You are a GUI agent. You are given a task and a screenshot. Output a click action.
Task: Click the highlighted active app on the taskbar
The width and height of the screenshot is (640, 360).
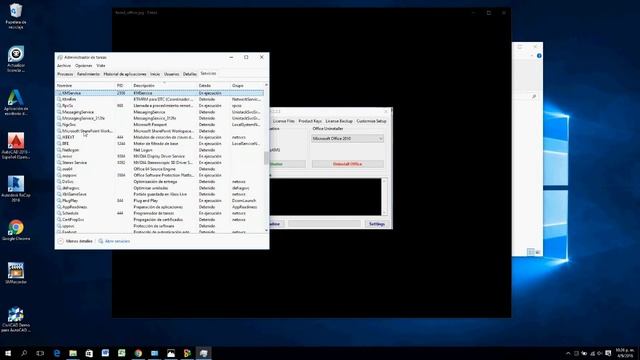[204, 353]
